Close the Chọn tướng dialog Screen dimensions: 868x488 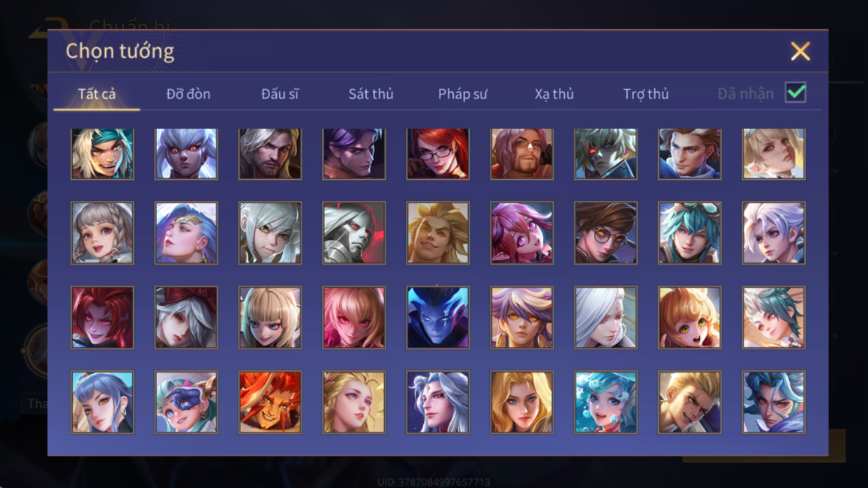click(800, 52)
